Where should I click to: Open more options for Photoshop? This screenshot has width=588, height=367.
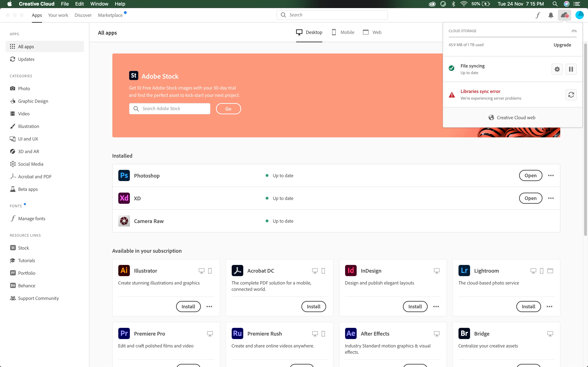point(551,175)
